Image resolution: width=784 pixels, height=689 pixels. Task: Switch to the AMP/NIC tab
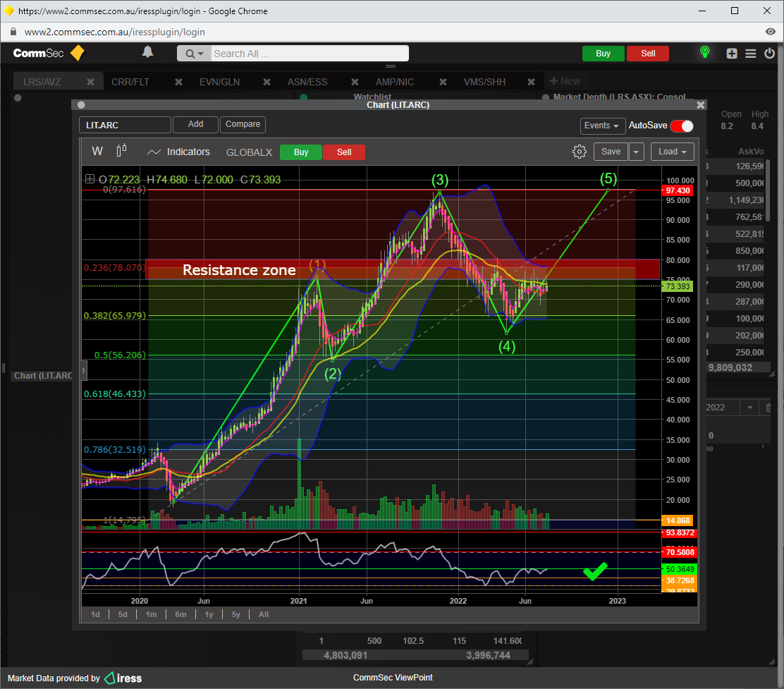click(x=395, y=82)
